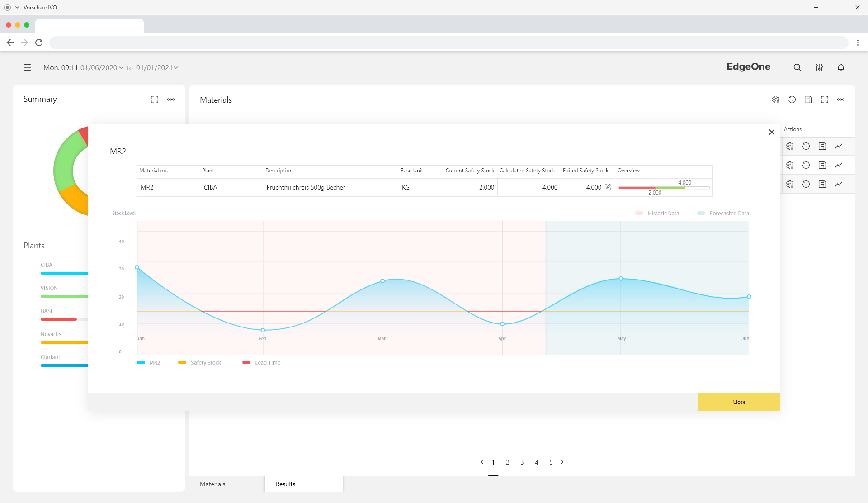Screen dimensions: 868x503
Task: Click the search magnifier icon
Action: pos(797,67)
